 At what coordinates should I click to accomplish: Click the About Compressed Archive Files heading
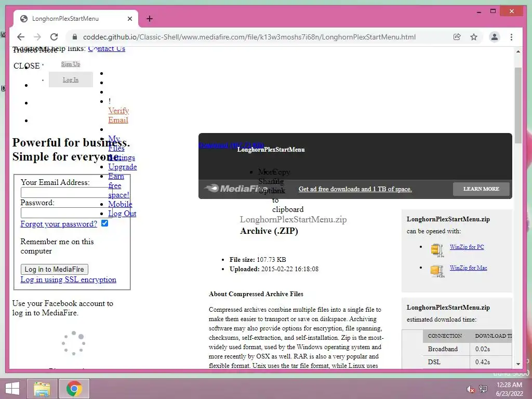tap(256, 294)
